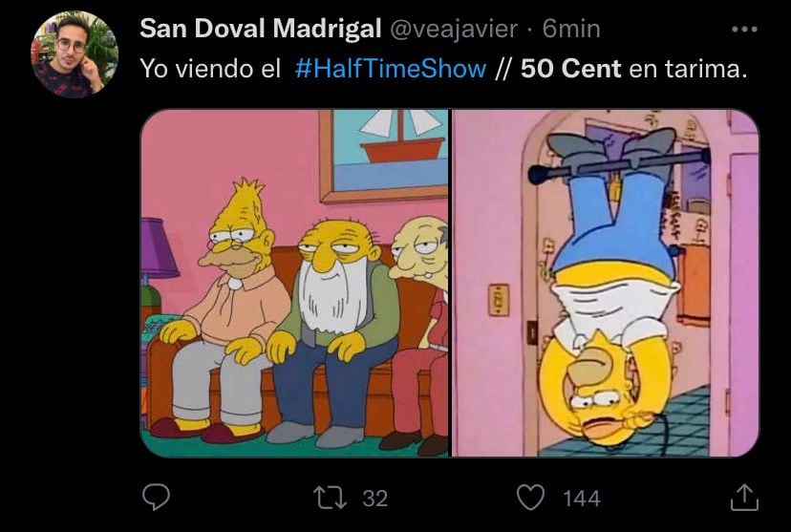The width and height of the screenshot is (791, 532).
Task: View the right image of upside-down Homer
Action: tap(606, 283)
